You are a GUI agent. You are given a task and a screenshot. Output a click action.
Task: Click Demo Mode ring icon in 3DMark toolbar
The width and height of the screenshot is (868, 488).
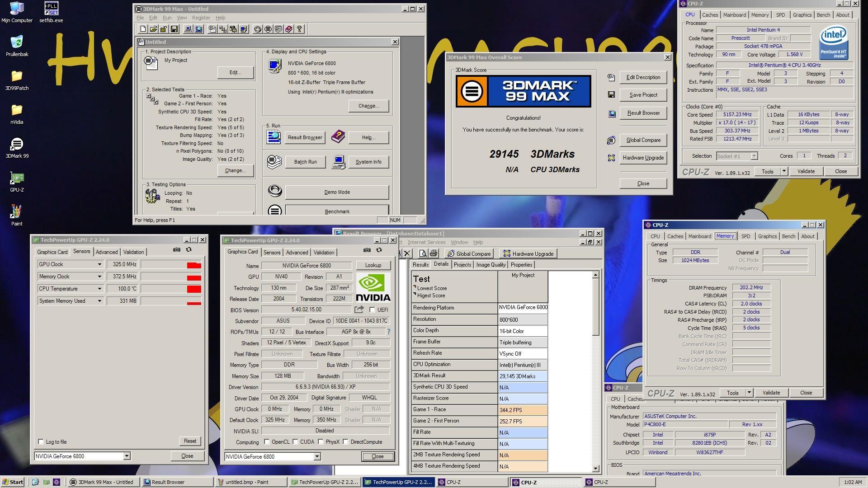tap(258, 29)
